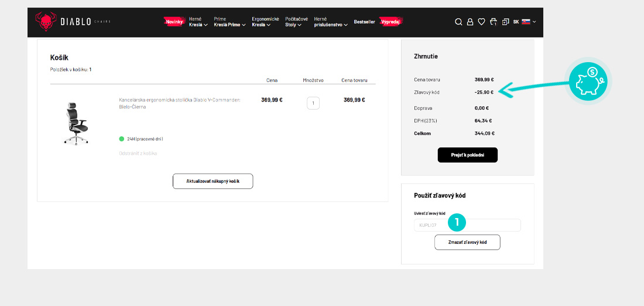644x306 pixels.
Task: Click the teal piggy bank savings icon
Action: pos(588,81)
